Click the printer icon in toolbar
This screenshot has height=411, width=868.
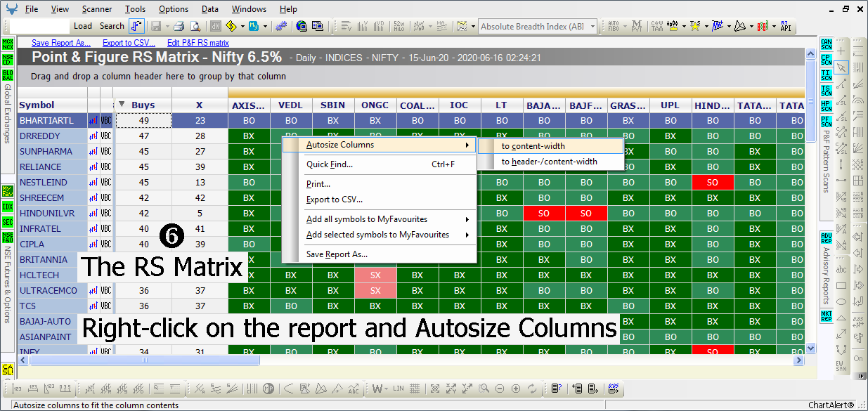click(x=179, y=26)
